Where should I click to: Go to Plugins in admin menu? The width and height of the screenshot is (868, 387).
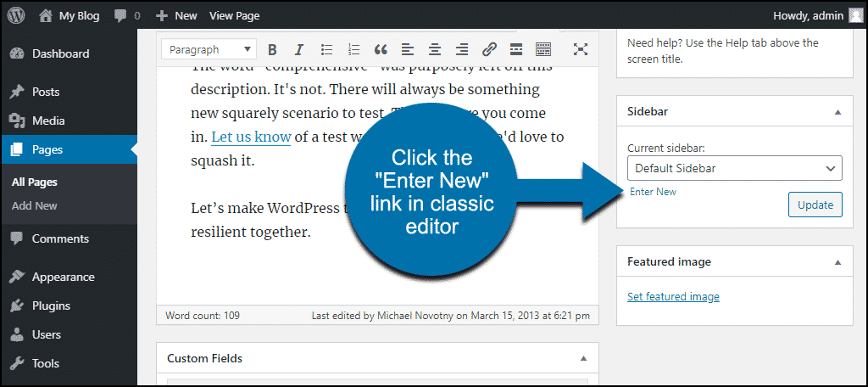tap(51, 306)
